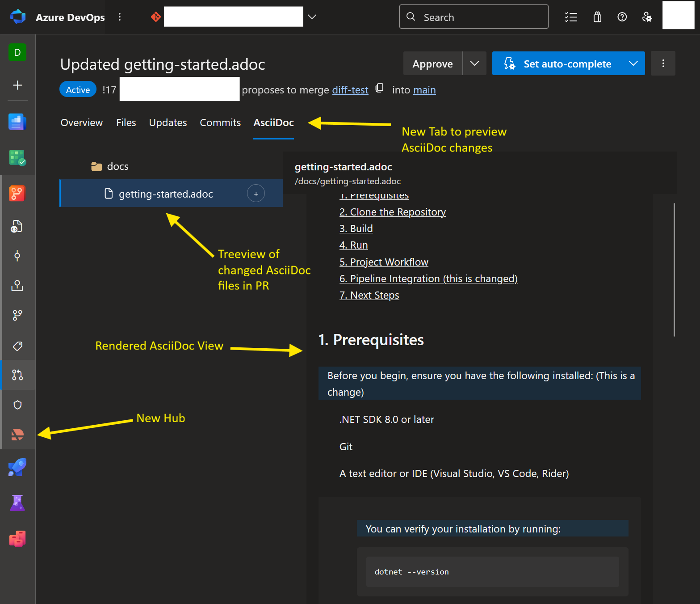700x604 pixels.
Task: Jump to 4. Run section
Action: pyautogui.click(x=353, y=245)
